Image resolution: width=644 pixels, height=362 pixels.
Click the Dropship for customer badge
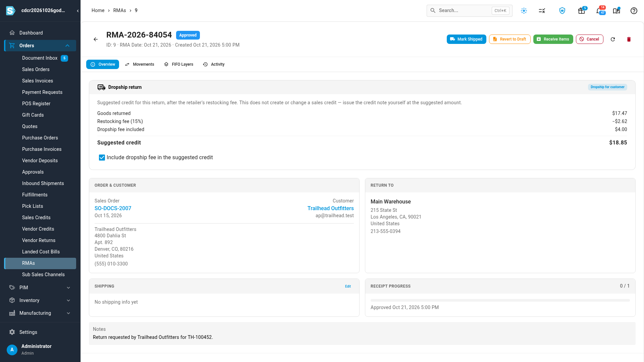point(607,87)
